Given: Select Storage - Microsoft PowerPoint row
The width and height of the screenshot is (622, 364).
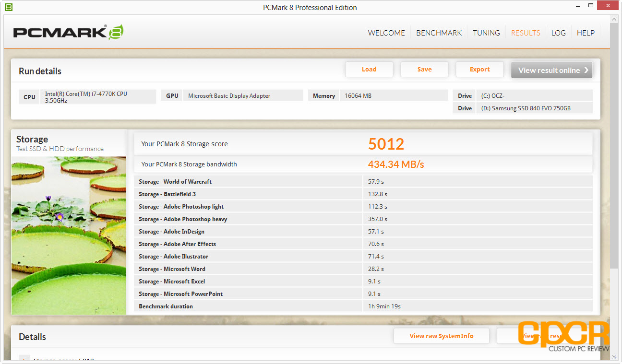Looking at the screenshot, I should pyautogui.click(x=363, y=294).
